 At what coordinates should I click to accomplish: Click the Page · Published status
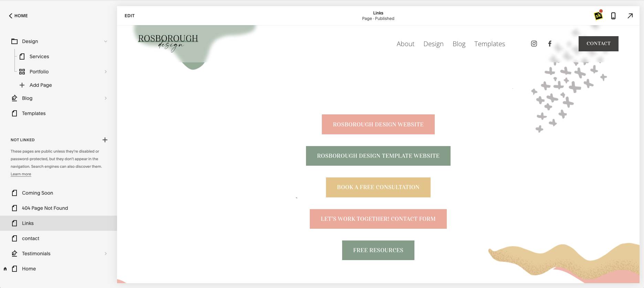pyautogui.click(x=378, y=19)
